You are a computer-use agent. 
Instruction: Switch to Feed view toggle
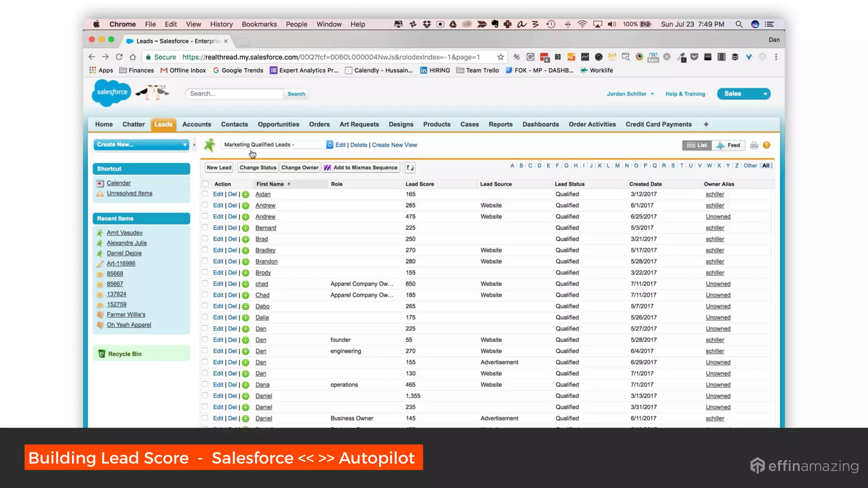coord(729,145)
